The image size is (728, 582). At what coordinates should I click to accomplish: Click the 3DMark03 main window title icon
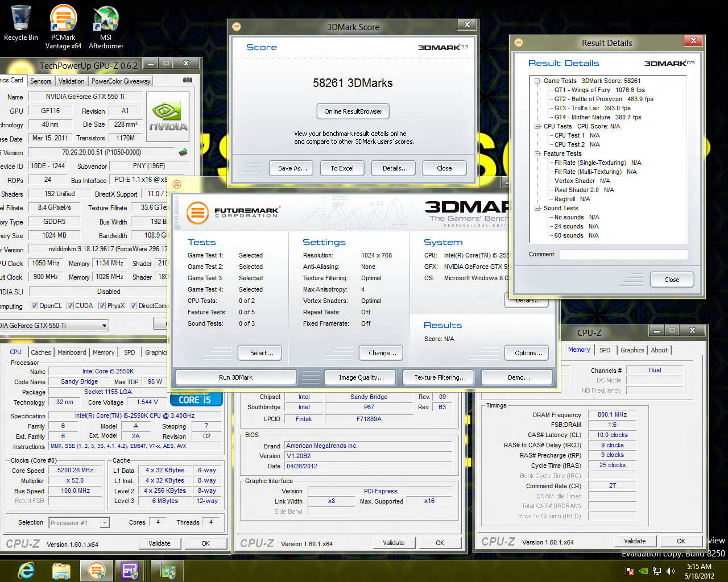coord(177,184)
